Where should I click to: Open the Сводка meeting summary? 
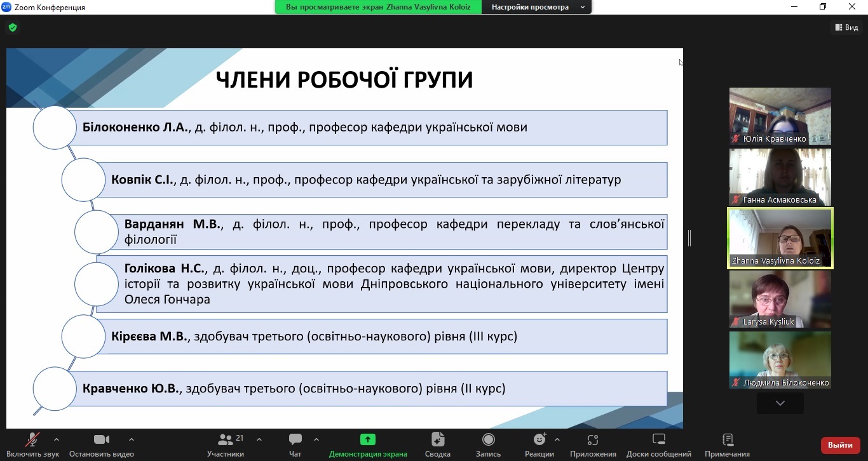(436, 444)
